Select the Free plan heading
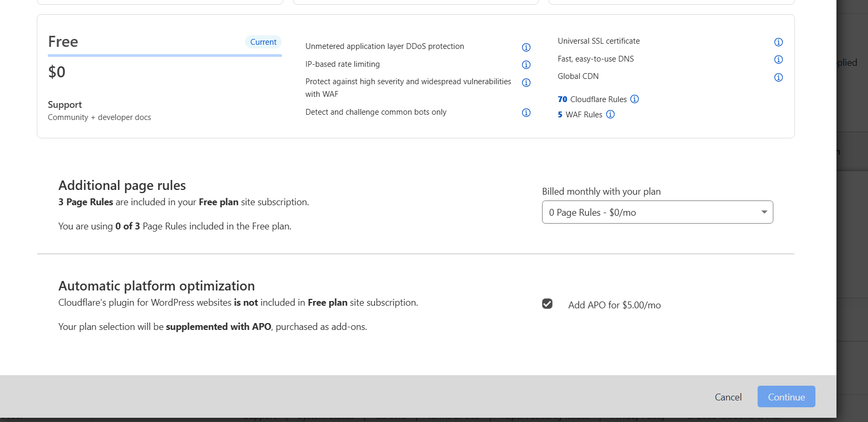The image size is (868, 422). click(x=63, y=42)
